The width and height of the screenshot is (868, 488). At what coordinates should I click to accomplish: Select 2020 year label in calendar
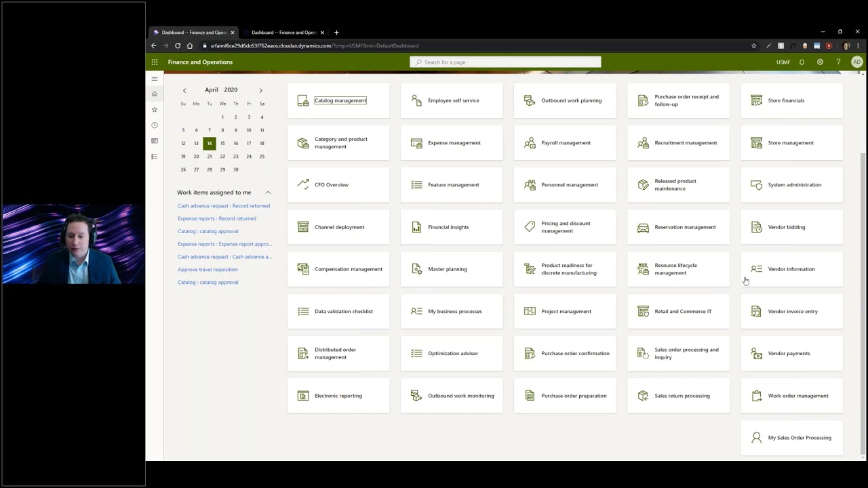point(231,89)
